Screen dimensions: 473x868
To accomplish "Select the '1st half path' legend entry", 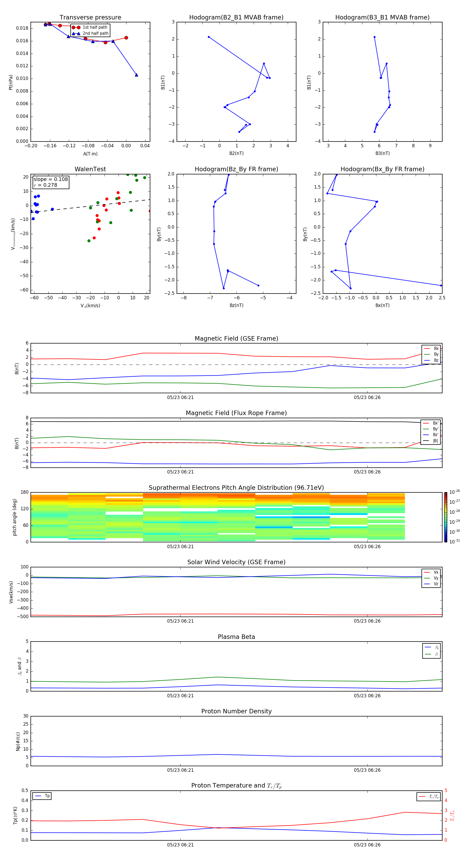I will pyautogui.click(x=90, y=27).
